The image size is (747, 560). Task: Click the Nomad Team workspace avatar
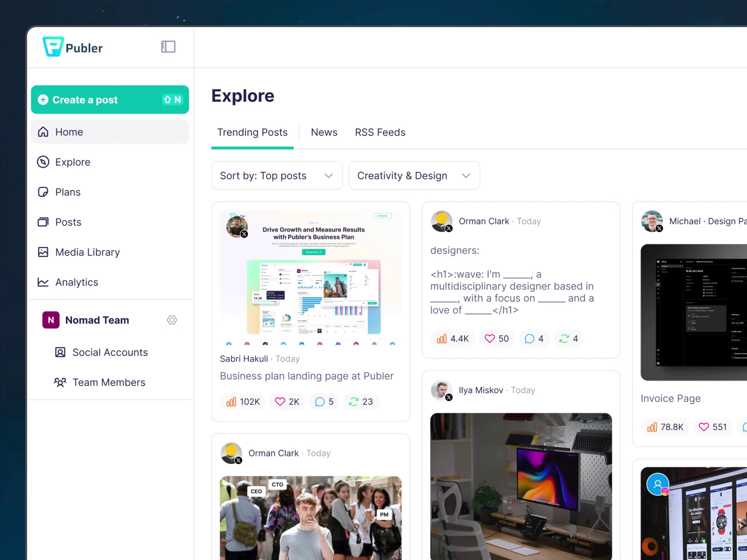[51, 320]
